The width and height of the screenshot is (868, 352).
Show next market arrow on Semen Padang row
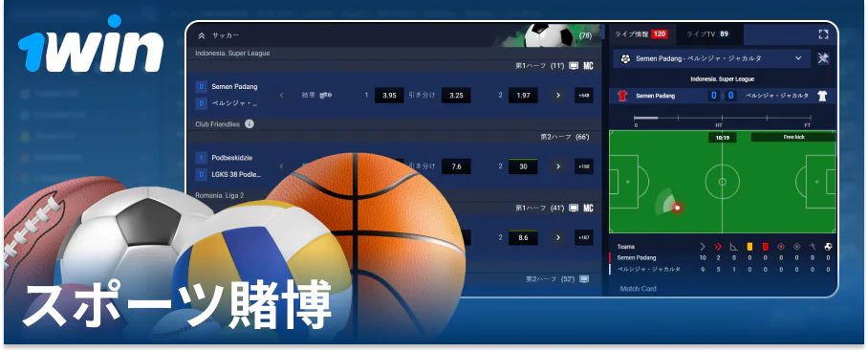[x=558, y=96]
